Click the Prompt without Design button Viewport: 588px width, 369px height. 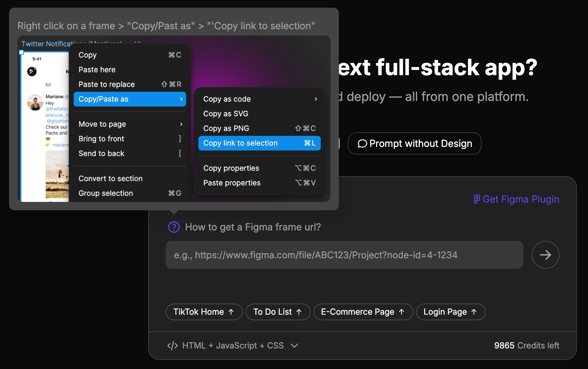tap(415, 143)
